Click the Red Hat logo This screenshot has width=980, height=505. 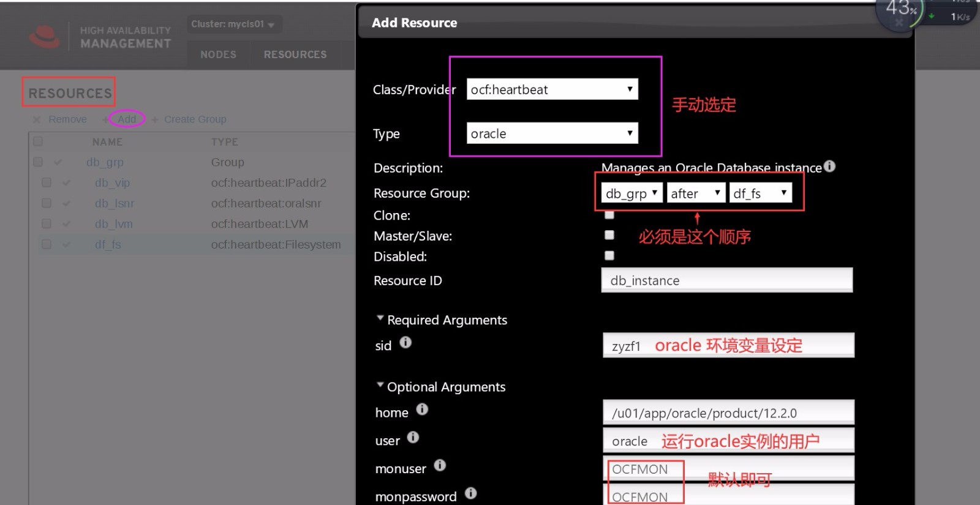pyautogui.click(x=45, y=37)
